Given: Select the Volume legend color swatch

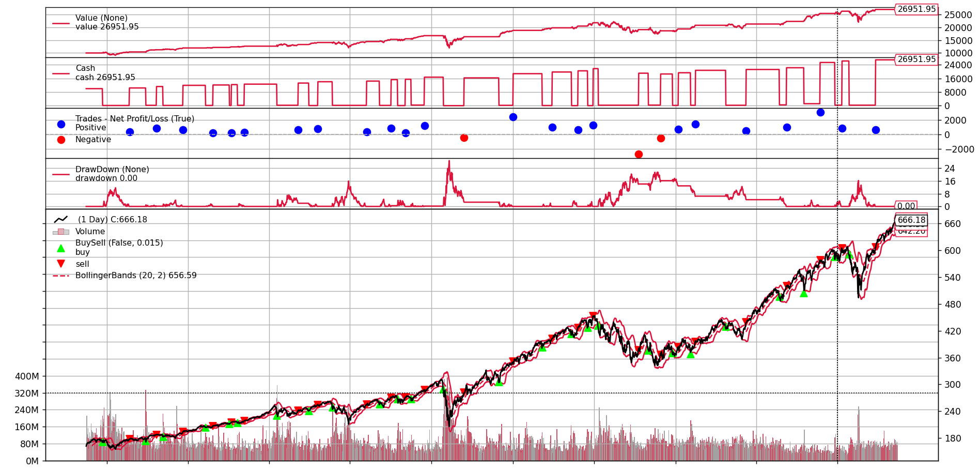Looking at the screenshot, I should pyautogui.click(x=61, y=232).
